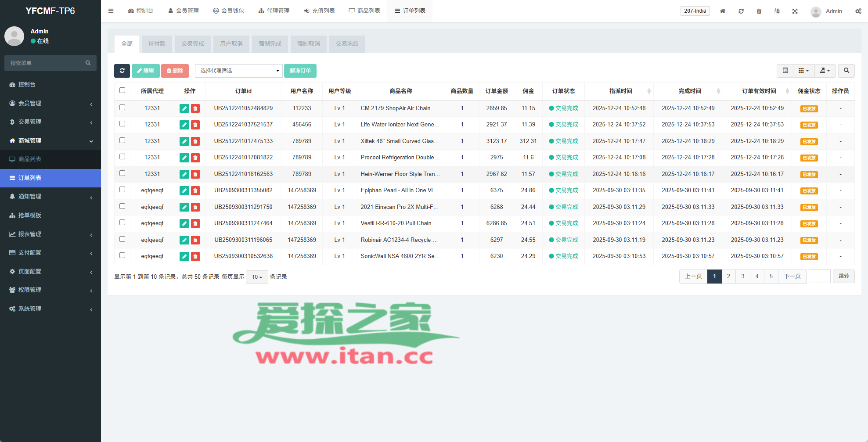Screen dimensions: 868x442
Task: Collapse sidebar with the hamburger icon
Action: pos(111,11)
